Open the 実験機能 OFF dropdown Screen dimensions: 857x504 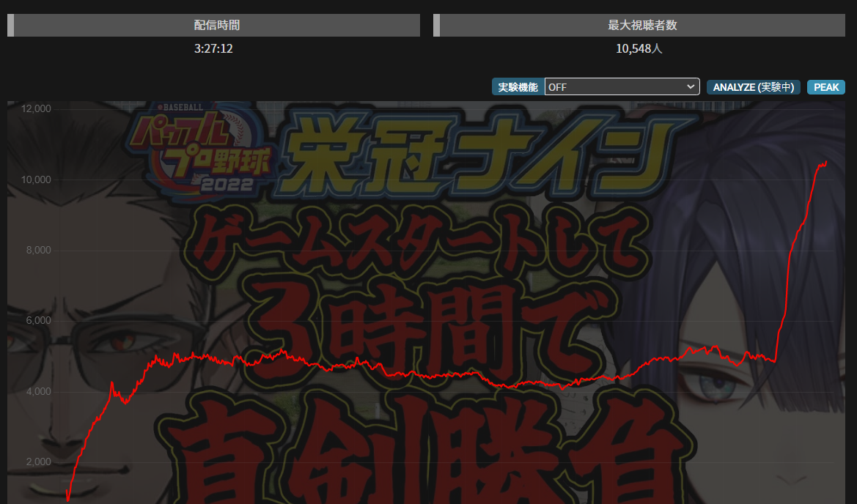(x=622, y=87)
